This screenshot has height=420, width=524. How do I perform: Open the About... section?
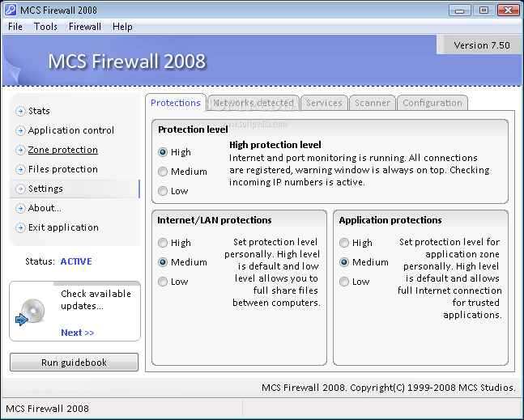click(45, 208)
